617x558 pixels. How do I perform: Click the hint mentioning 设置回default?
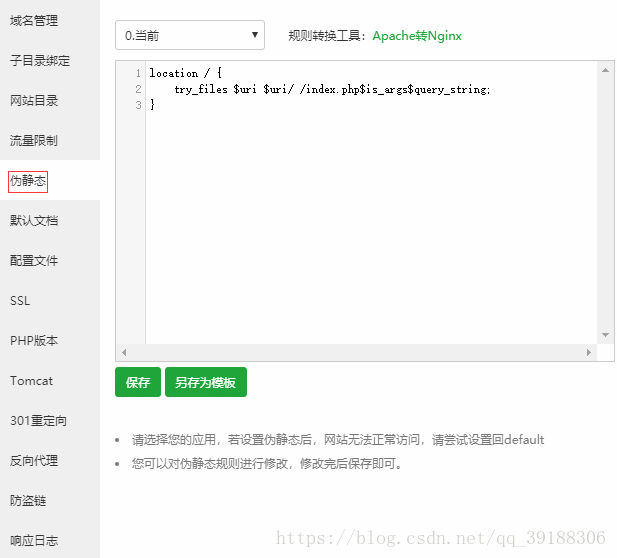(x=338, y=440)
